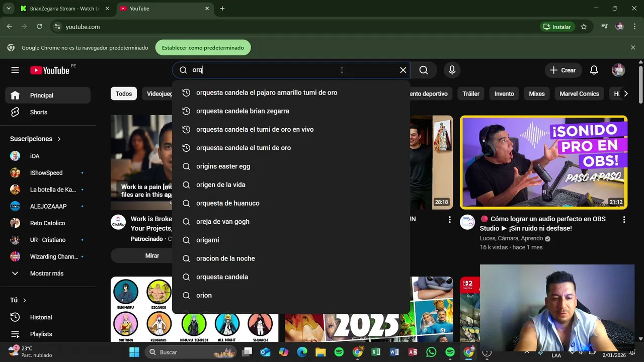Switch to BrianZegarra Stream tab
Image resolution: width=644 pixels, height=362 pixels.
coord(65,9)
